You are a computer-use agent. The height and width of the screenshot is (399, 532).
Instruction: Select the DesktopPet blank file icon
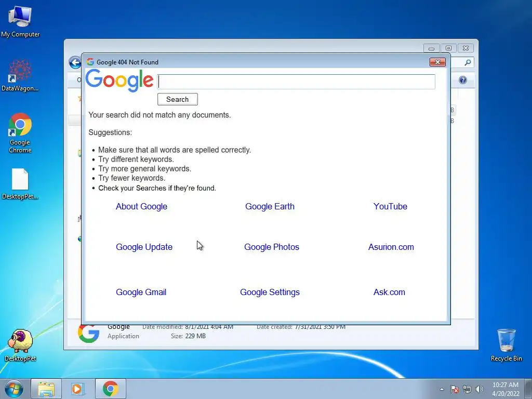[x=20, y=184]
